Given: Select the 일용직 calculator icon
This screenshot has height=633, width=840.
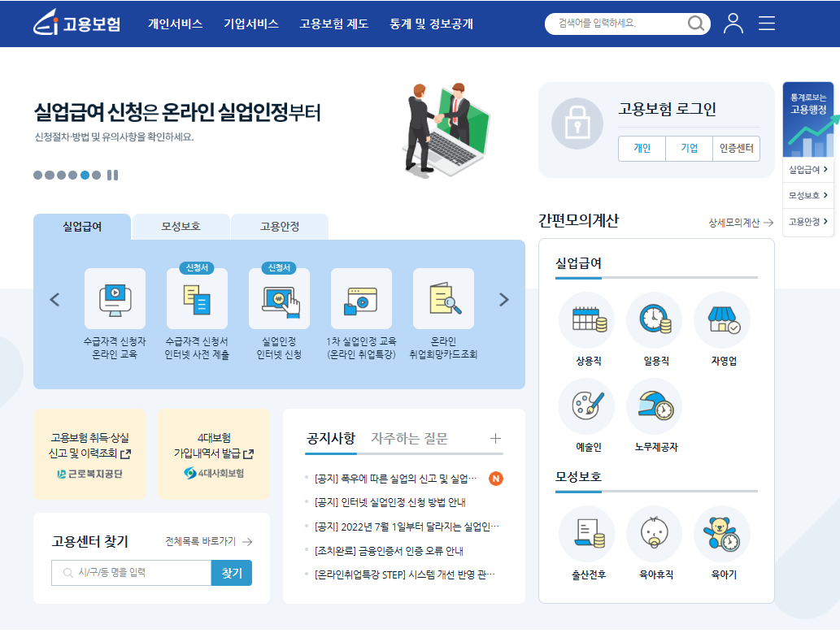Looking at the screenshot, I should [x=655, y=319].
